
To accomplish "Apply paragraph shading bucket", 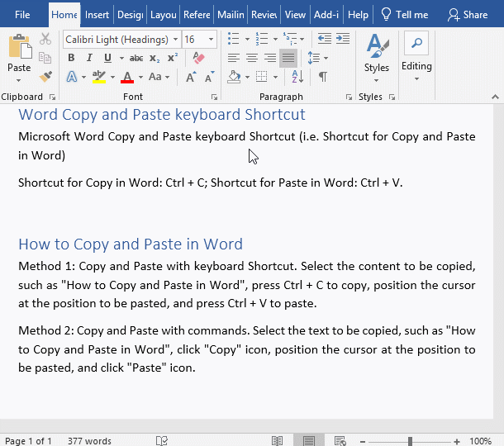I will [x=234, y=77].
